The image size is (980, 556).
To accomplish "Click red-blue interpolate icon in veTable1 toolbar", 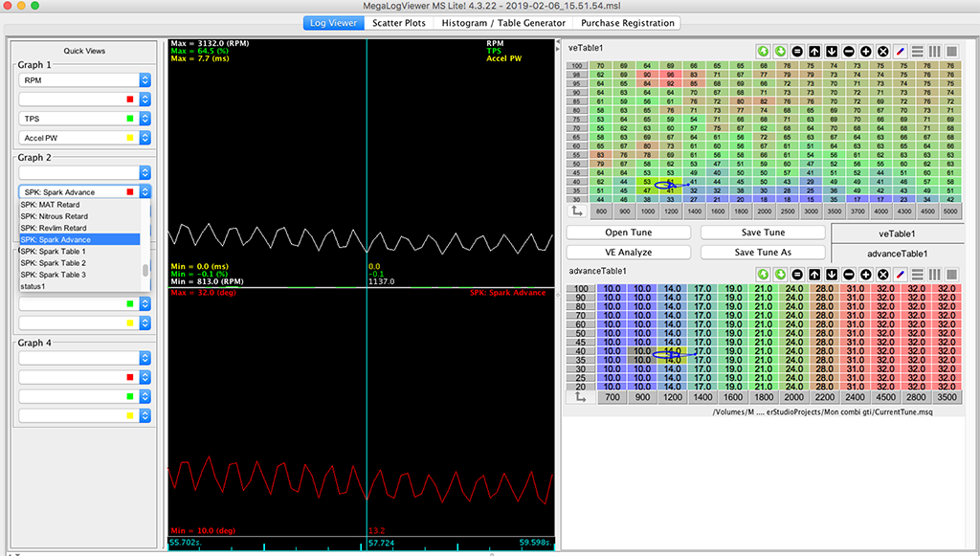I will [x=901, y=51].
